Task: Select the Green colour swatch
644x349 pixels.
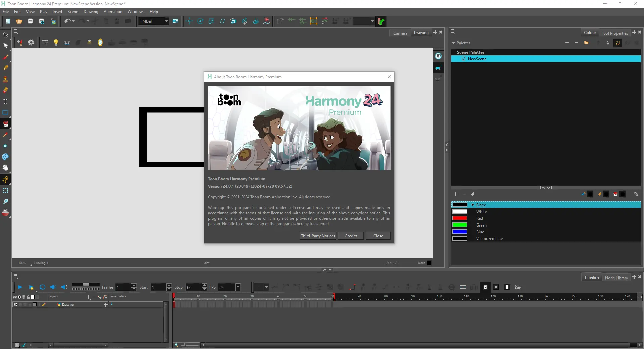Action: [x=460, y=225]
